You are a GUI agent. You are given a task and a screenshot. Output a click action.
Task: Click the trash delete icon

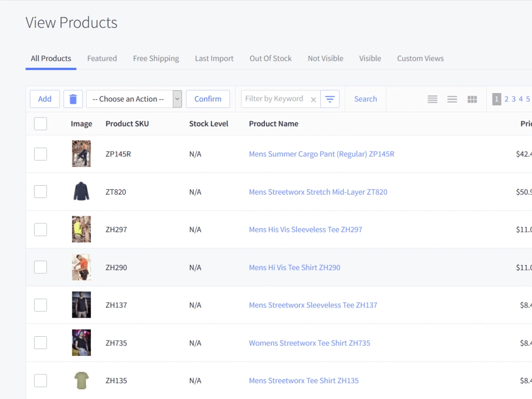(x=73, y=99)
